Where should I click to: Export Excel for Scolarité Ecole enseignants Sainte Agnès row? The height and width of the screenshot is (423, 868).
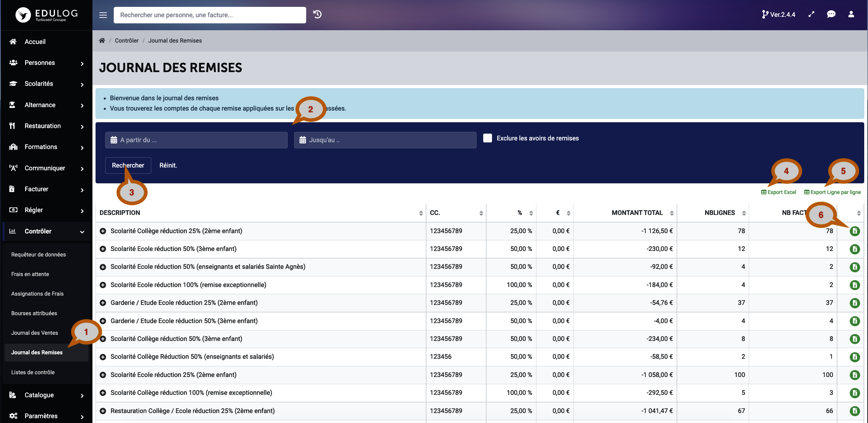point(855,267)
